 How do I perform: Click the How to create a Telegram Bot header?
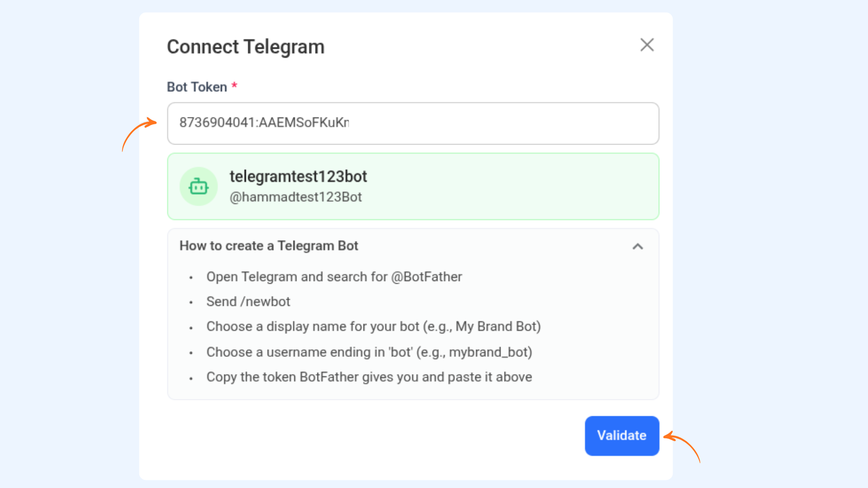pos(269,246)
